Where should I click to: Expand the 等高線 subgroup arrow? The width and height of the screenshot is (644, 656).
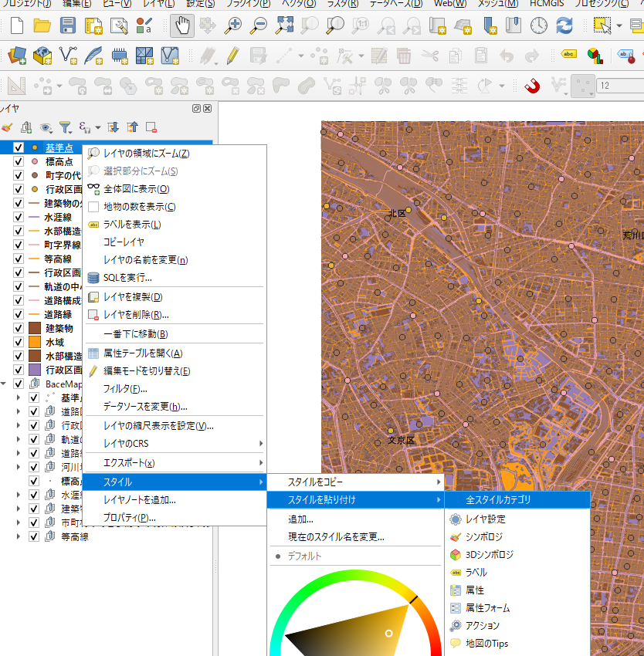coord(20,536)
